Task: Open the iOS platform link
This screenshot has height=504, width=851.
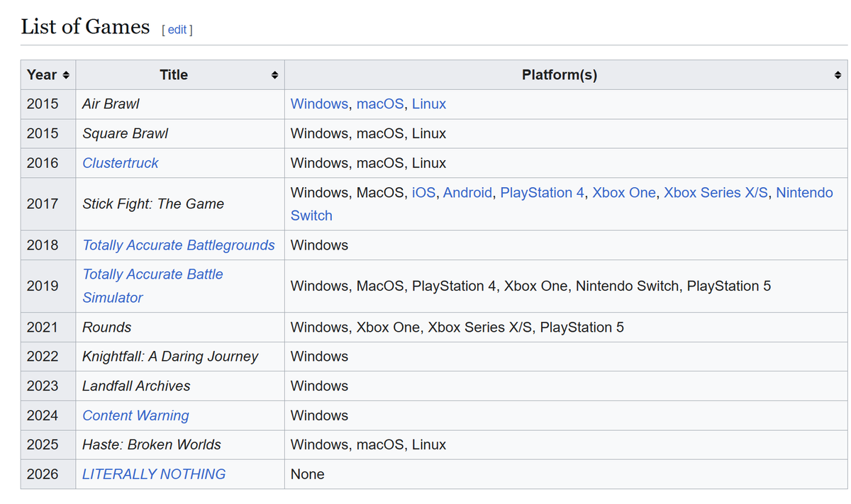Action: [423, 193]
